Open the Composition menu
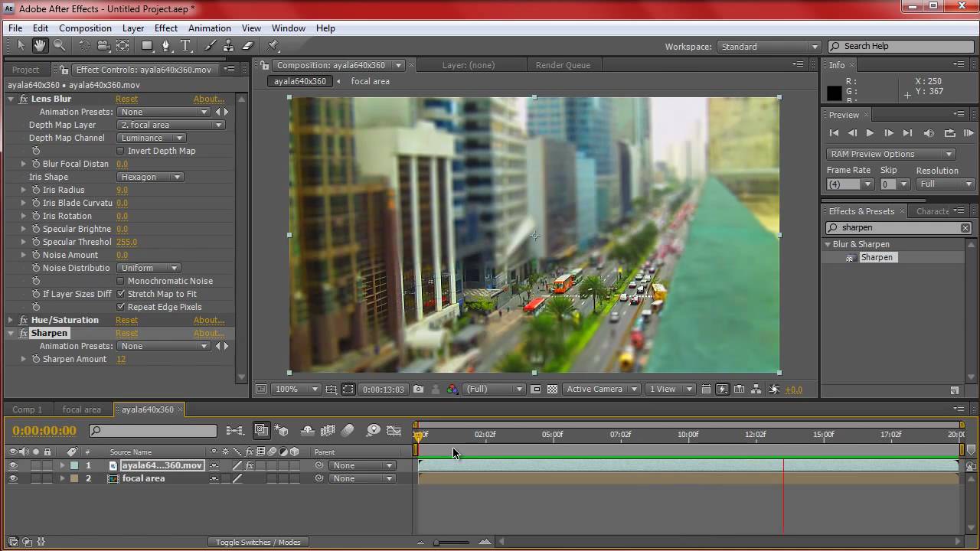This screenshot has height=551, width=980. (x=85, y=28)
